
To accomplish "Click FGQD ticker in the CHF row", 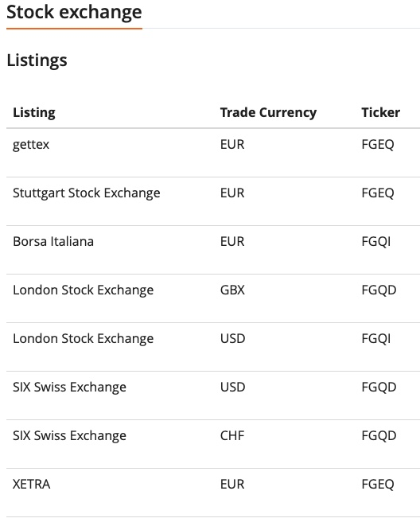I will coord(379,436).
